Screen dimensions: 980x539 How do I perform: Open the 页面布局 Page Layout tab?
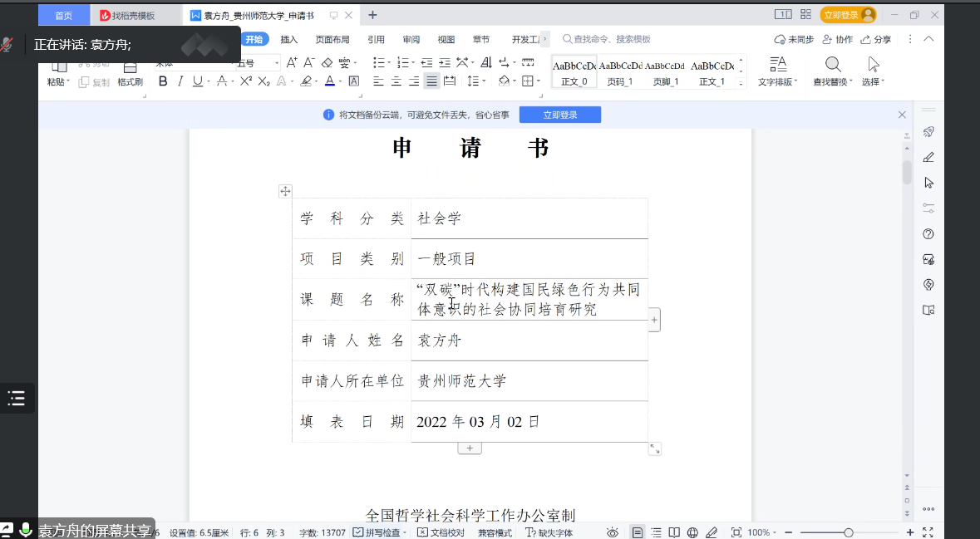pos(332,39)
